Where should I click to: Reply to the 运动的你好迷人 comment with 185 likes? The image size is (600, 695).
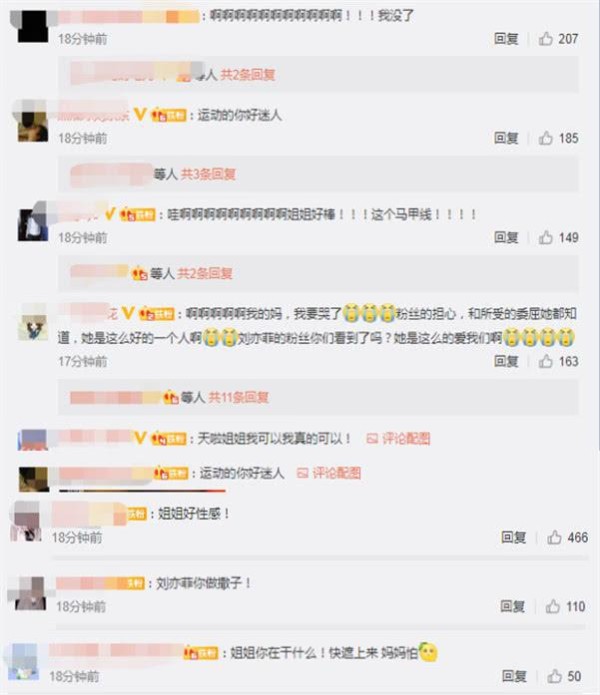coord(506,138)
